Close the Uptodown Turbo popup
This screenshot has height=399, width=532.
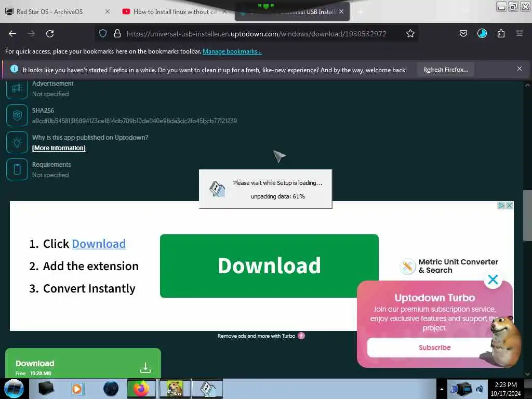(493, 279)
